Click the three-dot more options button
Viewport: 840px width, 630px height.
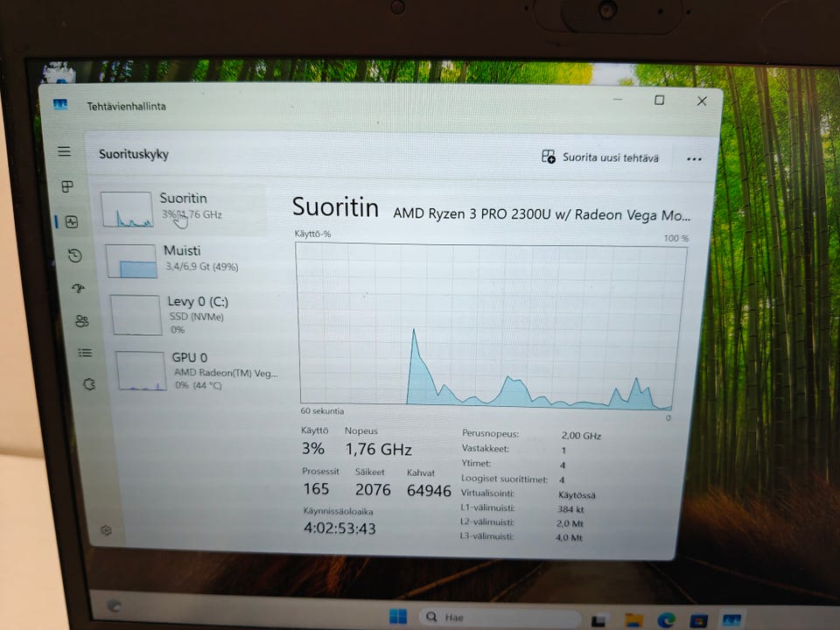click(x=694, y=159)
